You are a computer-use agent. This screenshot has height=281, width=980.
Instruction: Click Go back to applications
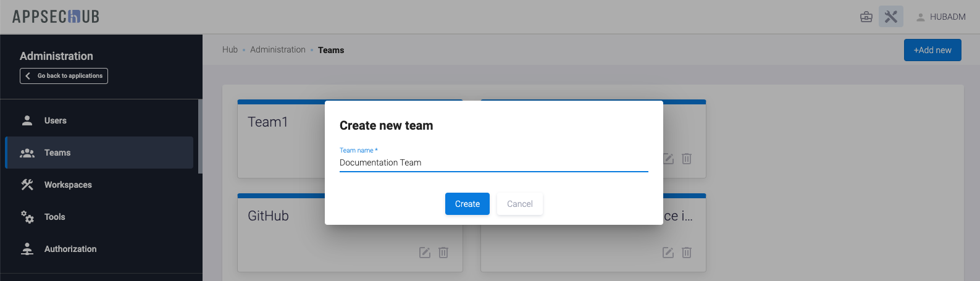click(x=64, y=76)
